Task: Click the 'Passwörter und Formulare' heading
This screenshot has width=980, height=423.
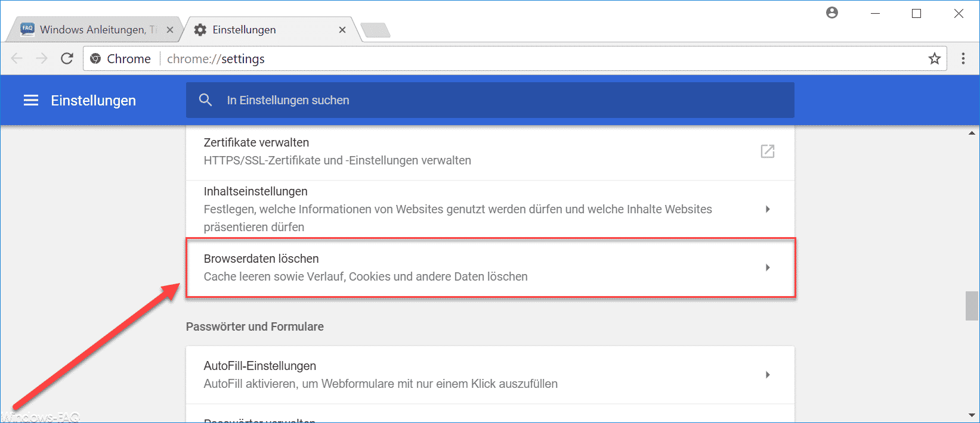Action: click(255, 326)
